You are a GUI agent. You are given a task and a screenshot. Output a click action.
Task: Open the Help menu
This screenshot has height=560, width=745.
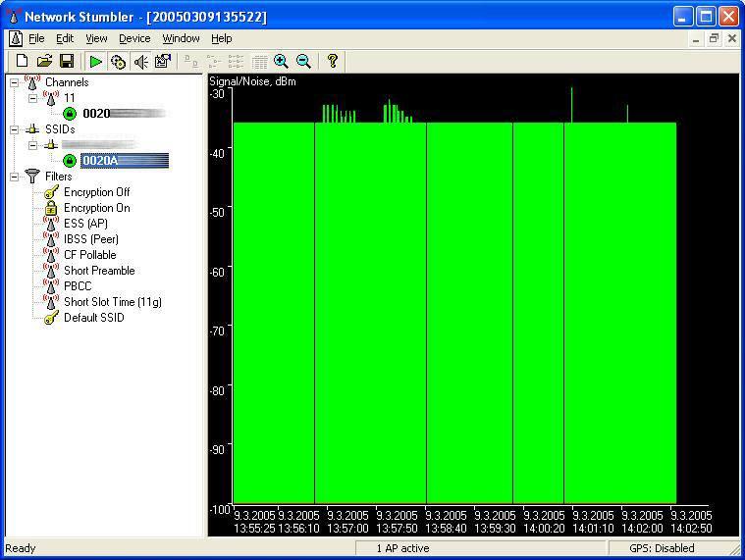point(222,38)
